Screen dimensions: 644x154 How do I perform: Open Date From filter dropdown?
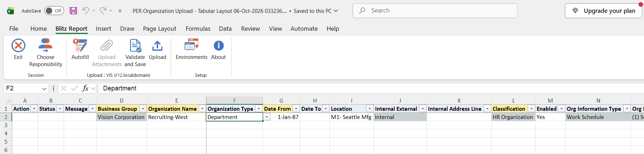click(296, 109)
